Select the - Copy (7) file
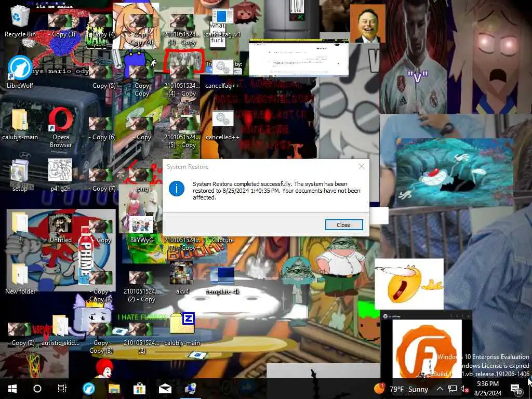This screenshot has width=532, height=399. [101, 179]
